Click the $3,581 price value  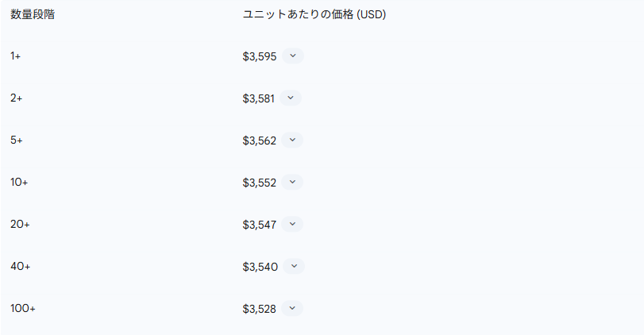pyautogui.click(x=258, y=98)
